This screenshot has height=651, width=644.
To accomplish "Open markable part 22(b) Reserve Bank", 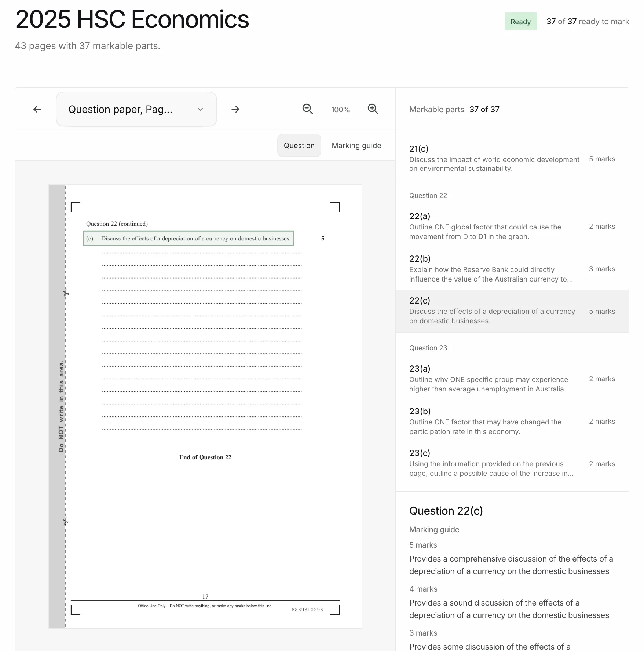I will pos(512,269).
